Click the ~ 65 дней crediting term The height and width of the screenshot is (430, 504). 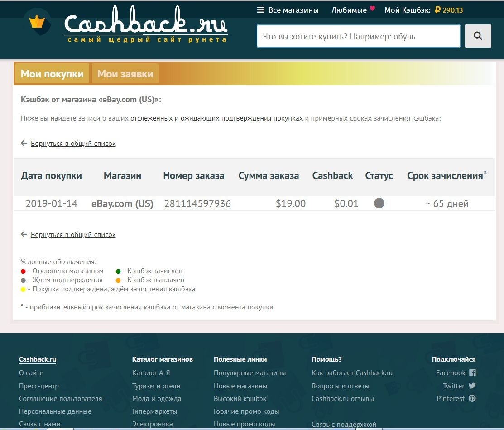click(x=447, y=203)
